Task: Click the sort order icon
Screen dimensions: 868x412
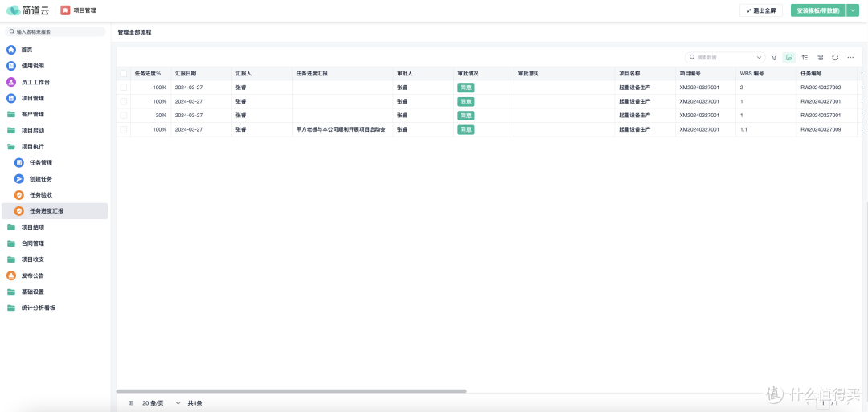Action: pyautogui.click(x=805, y=58)
